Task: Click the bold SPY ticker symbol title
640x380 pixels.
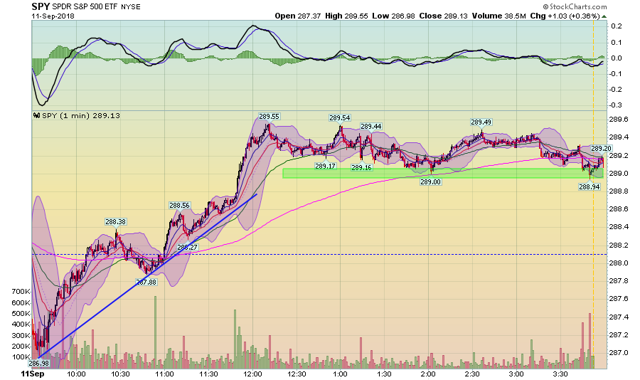Action: tap(40, 7)
